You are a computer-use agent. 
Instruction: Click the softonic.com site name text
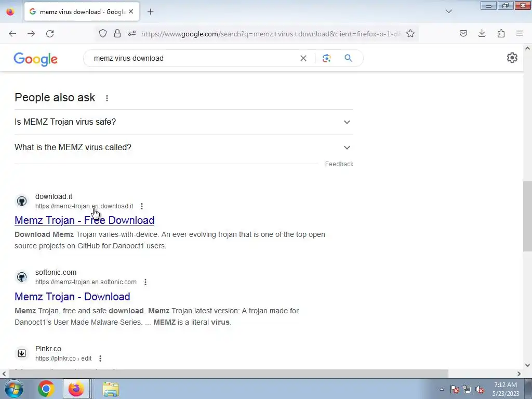click(x=56, y=272)
